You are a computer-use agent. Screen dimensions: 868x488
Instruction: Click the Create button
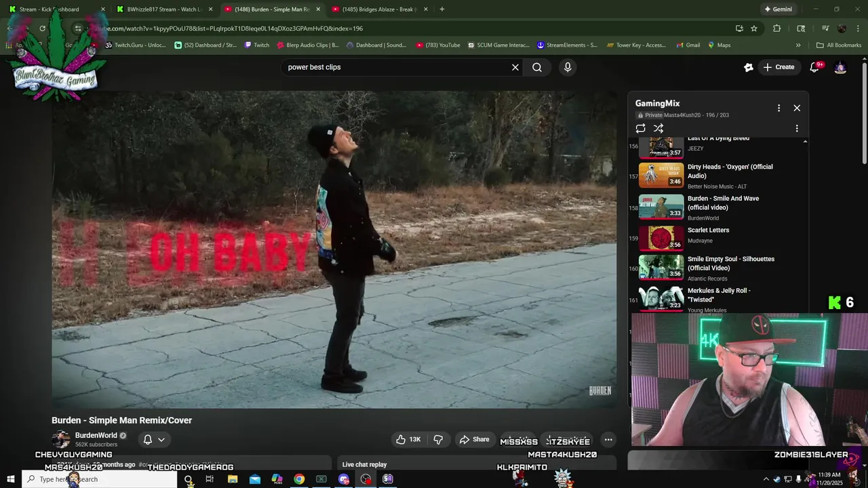click(778, 67)
